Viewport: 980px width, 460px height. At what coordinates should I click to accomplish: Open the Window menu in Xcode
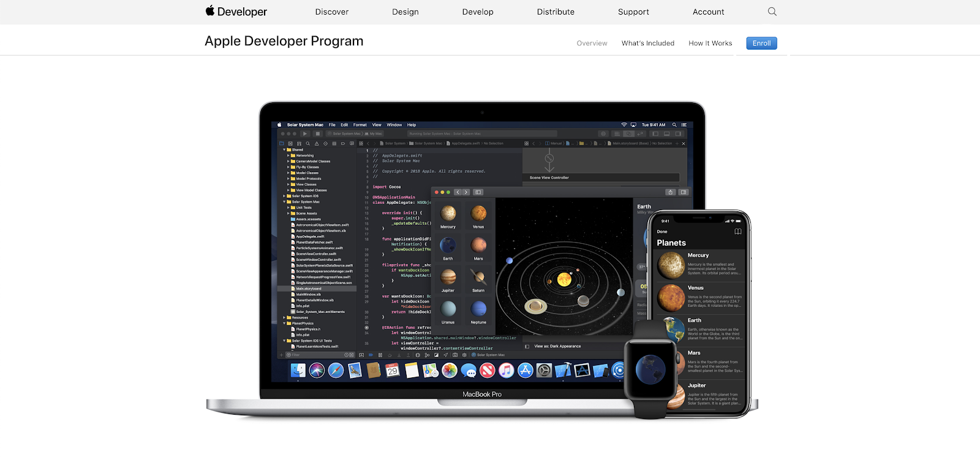click(394, 124)
